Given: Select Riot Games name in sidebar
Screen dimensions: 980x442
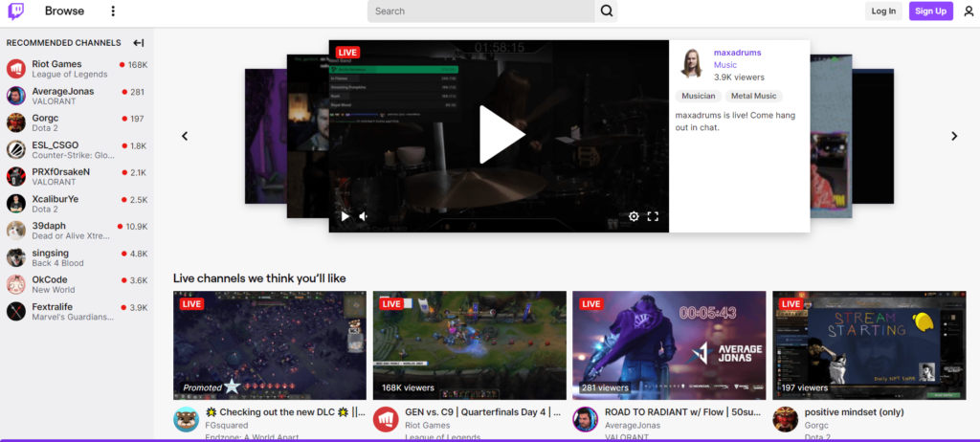Looking at the screenshot, I should (56, 64).
